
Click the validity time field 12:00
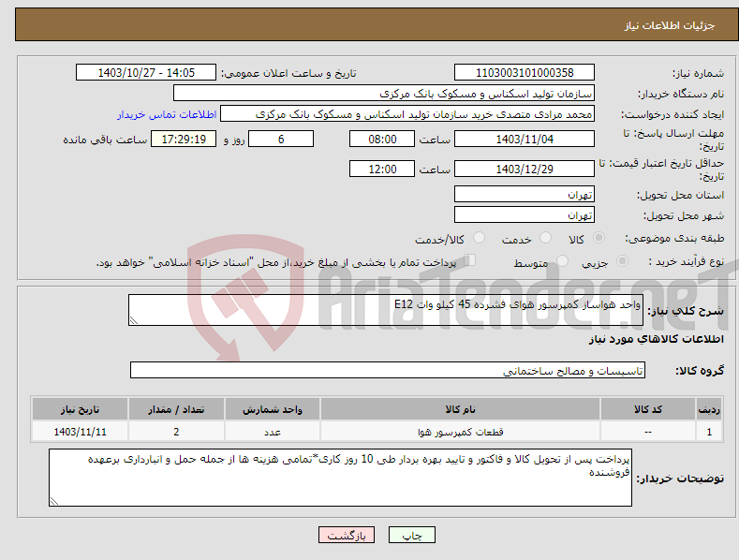click(x=382, y=169)
